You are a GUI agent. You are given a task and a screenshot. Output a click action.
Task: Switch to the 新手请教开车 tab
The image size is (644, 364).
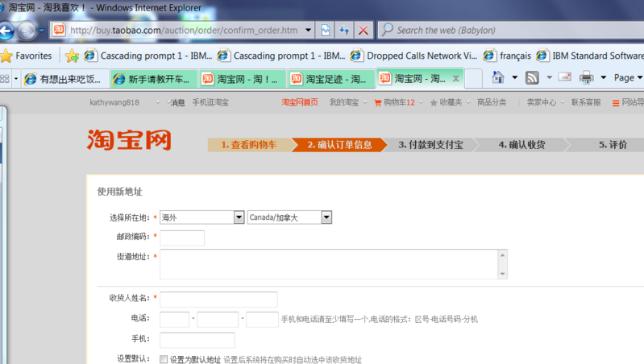pyautogui.click(x=152, y=79)
